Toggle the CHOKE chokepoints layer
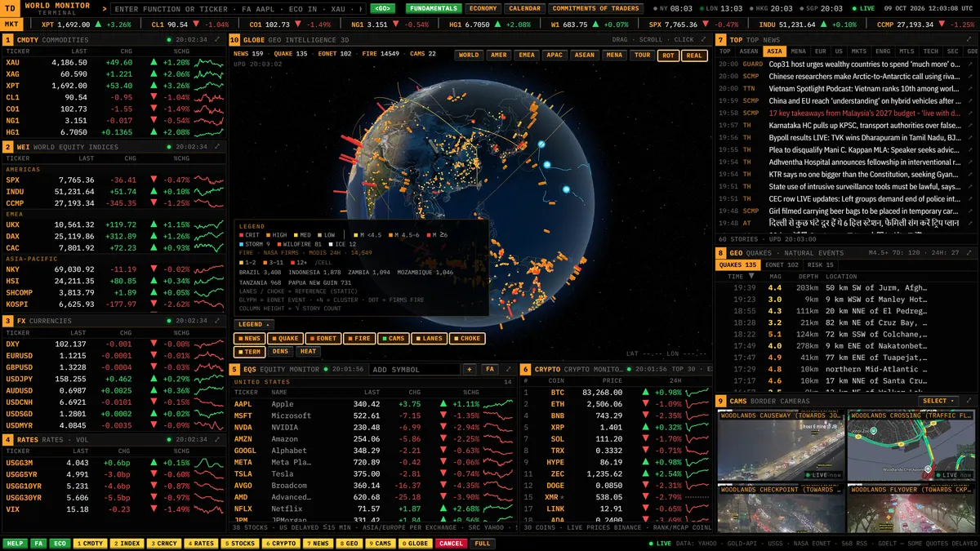 (x=467, y=338)
